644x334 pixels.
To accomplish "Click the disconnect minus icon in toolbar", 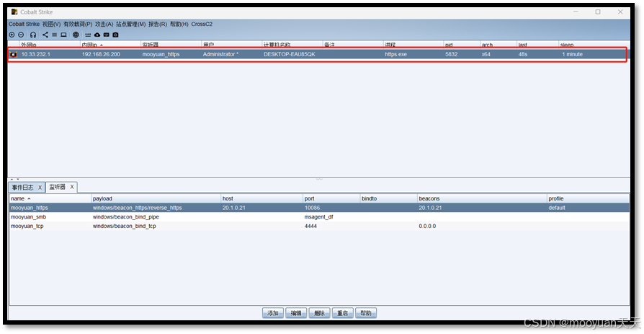I will coord(21,35).
